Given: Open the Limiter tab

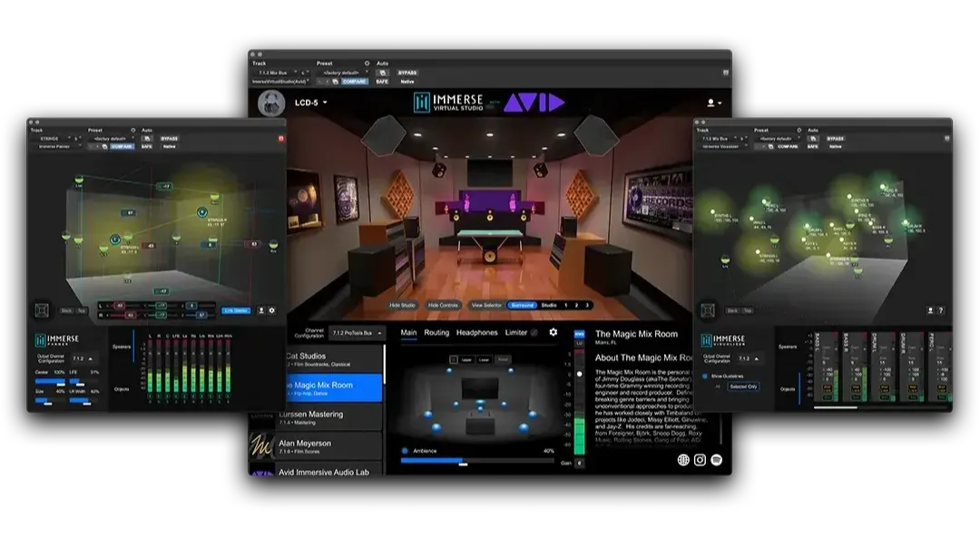Looking at the screenshot, I should coord(516,333).
